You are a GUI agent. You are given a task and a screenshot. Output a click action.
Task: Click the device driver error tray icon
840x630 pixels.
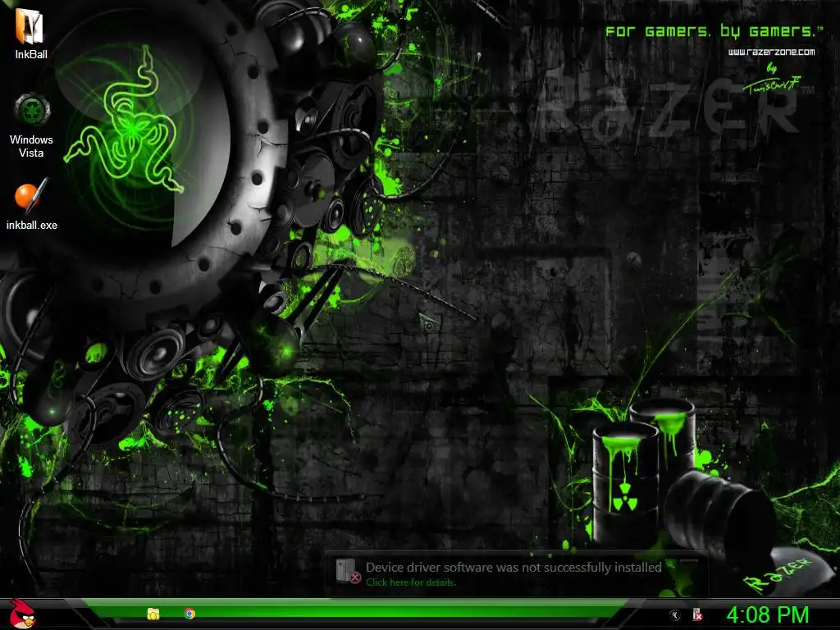[697, 614]
